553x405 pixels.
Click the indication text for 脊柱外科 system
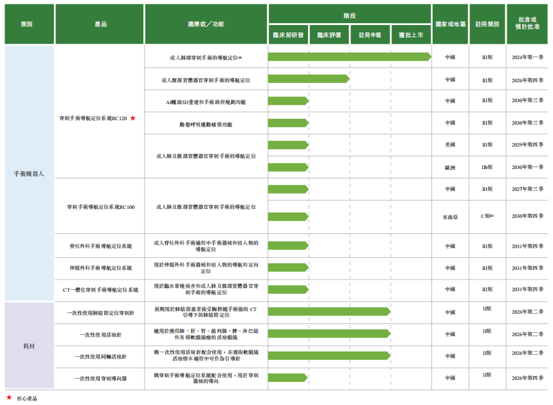tap(206, 246)
